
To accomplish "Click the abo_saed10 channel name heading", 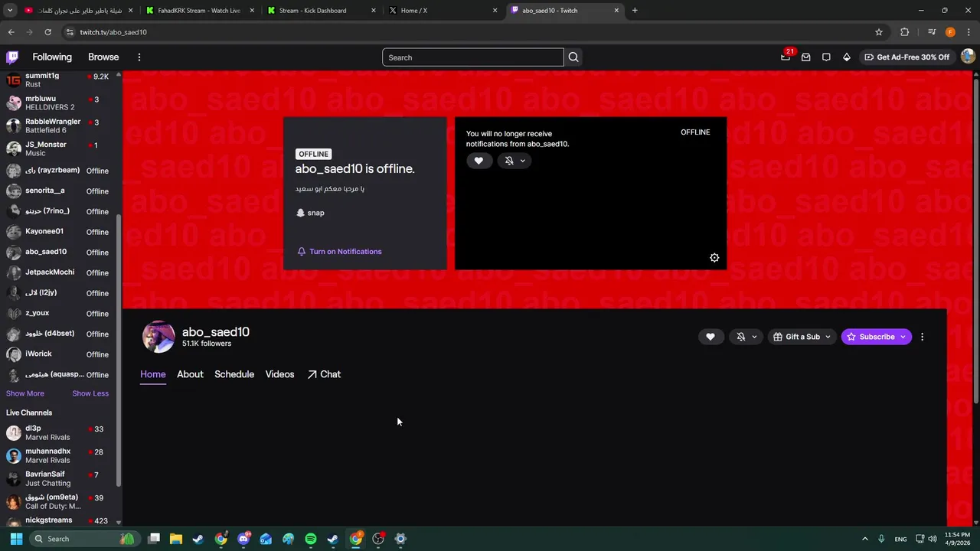I will [216, 332].
